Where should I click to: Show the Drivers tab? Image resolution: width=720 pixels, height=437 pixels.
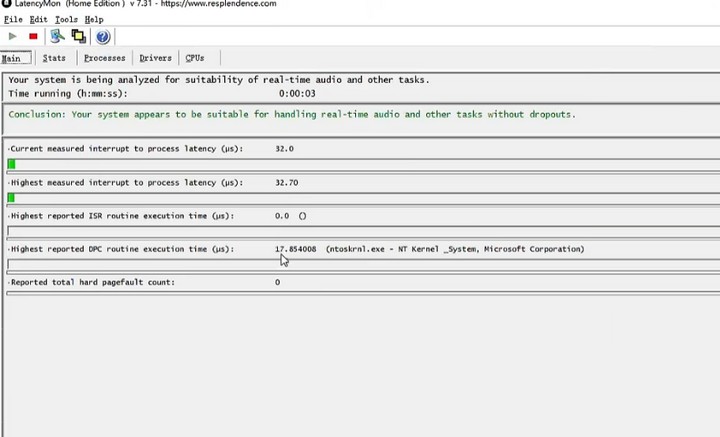pos(155,58)
